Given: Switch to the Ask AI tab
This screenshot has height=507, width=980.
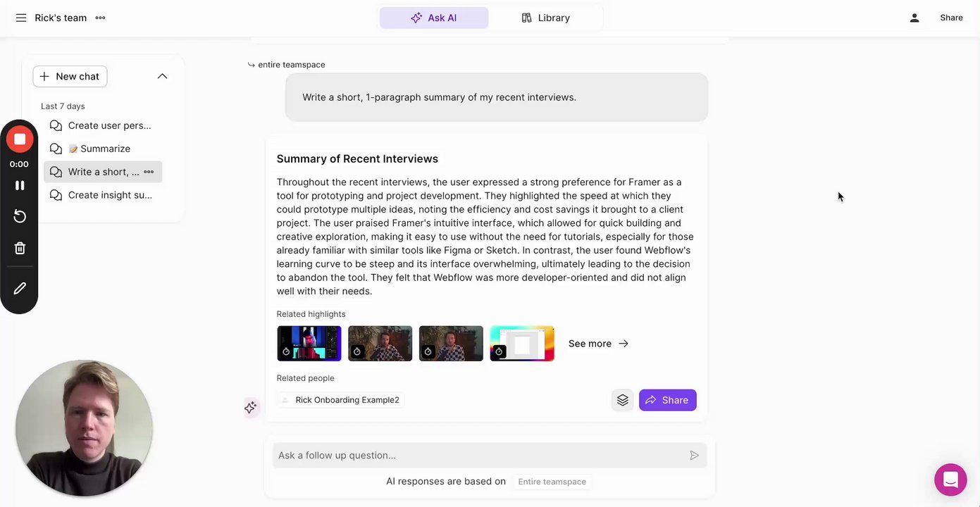Looking at the screenshot, I should pos(434,18).
